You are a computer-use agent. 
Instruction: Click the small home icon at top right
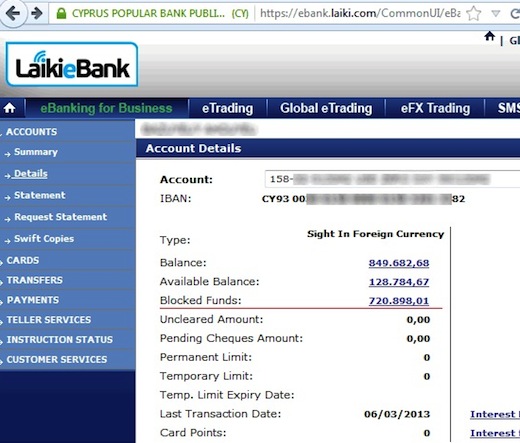pyautogui.click(x=489, y=36)
